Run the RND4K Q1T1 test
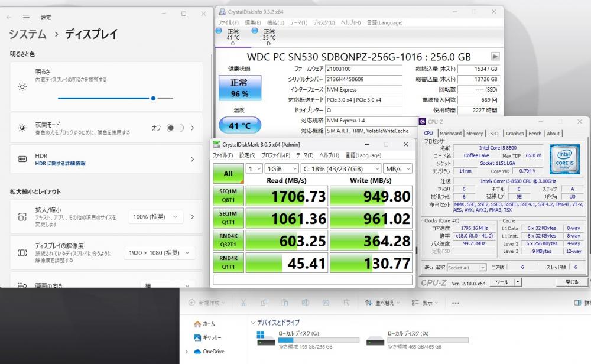Screen dimensions: 591x364 228,262
